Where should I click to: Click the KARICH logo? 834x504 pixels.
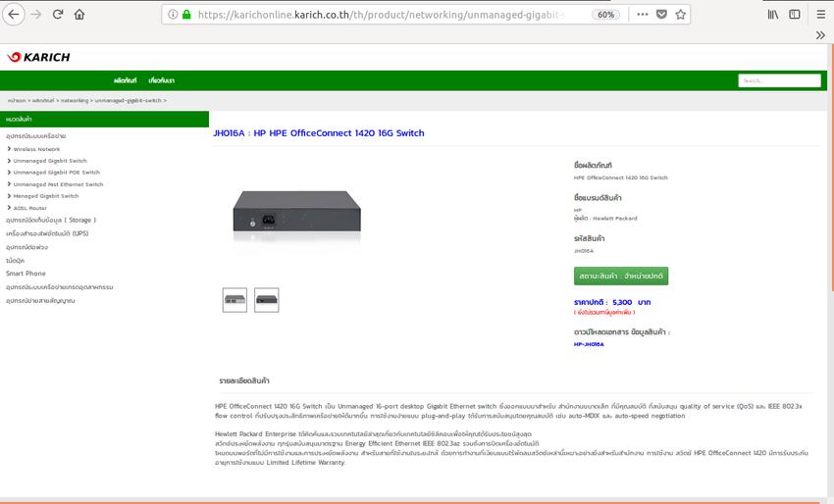[38, 57]
